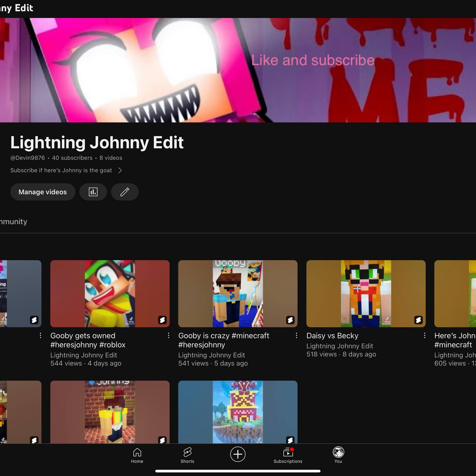Click the 8 videos count
476x476 pixels.
pyautogui.click(x=111, y=158)
